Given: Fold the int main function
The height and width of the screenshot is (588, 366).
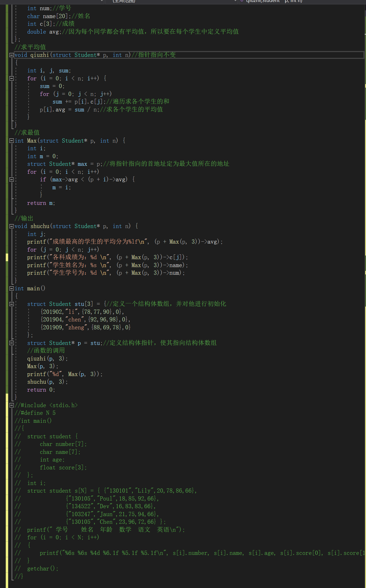Looking at the screenshot, I should pos(11,288).
